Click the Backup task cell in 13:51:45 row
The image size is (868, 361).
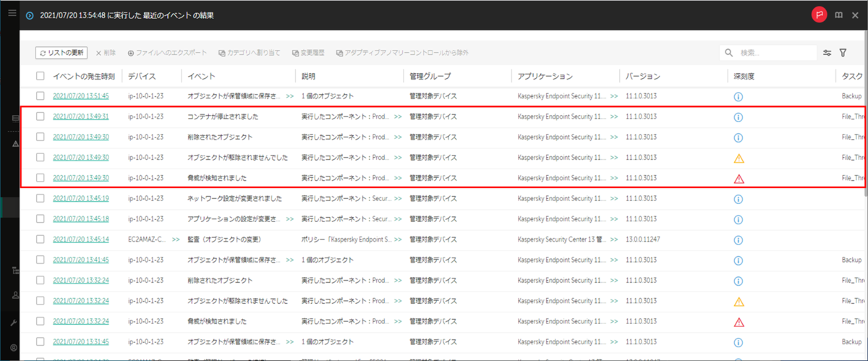851,96
